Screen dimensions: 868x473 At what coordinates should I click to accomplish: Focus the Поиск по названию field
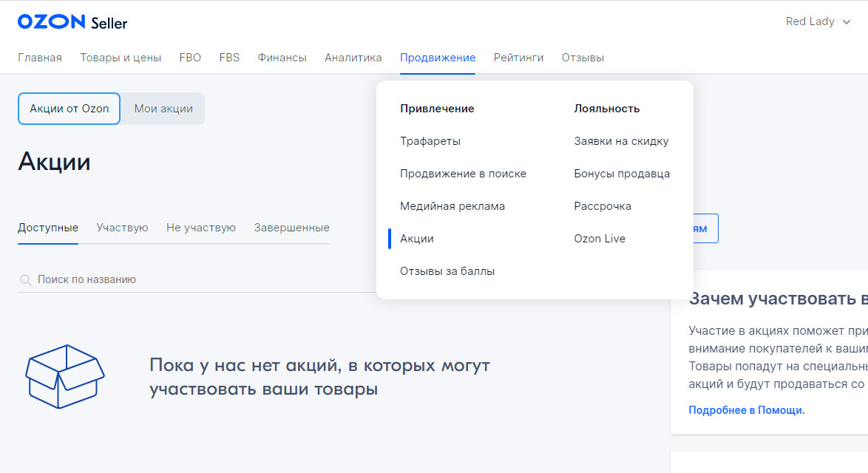[197, 279]
